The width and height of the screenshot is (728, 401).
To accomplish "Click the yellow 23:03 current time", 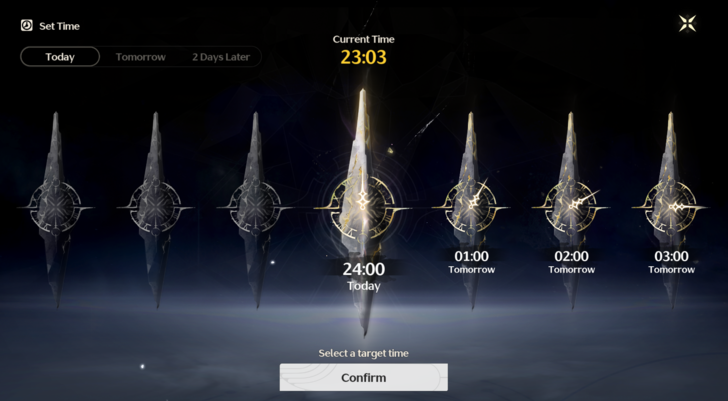I will click(x=364, y=57).
